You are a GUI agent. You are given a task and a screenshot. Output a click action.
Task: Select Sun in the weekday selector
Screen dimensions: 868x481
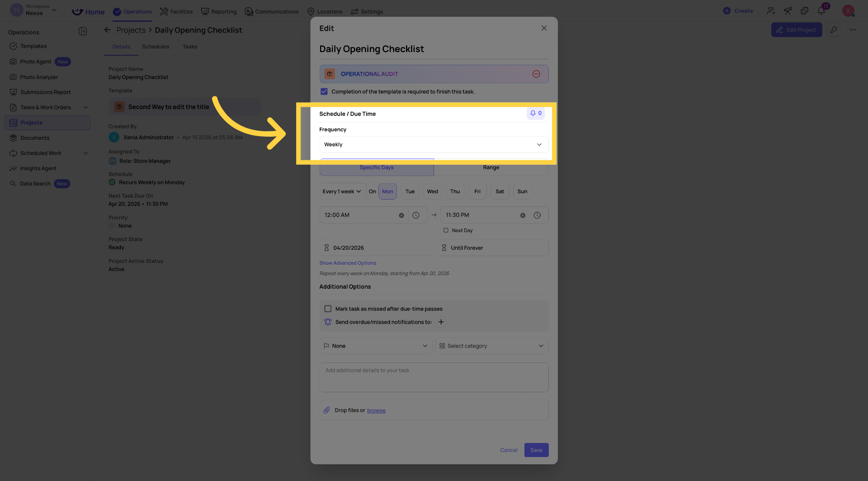click(x=523, y=191)
